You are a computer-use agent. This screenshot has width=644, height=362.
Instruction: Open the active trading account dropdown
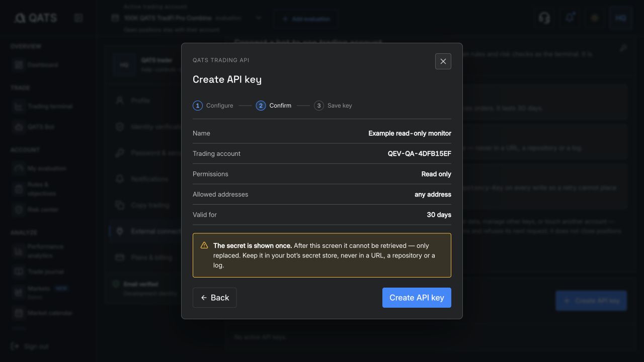click(187, 18)
